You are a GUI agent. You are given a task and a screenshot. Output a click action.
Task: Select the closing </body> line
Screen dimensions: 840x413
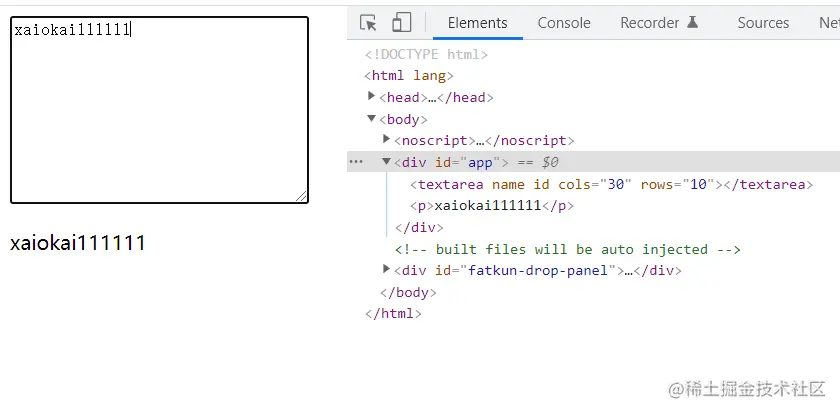coord(408,292)
